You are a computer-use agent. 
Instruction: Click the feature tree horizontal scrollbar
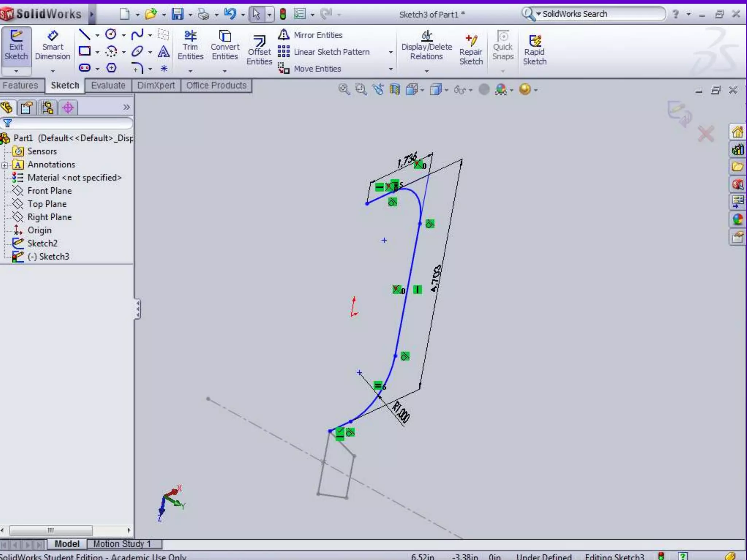50,530
